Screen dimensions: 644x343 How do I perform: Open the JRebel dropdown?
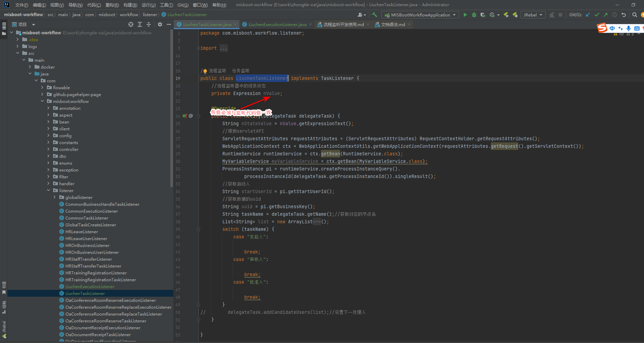pos(533,15)
